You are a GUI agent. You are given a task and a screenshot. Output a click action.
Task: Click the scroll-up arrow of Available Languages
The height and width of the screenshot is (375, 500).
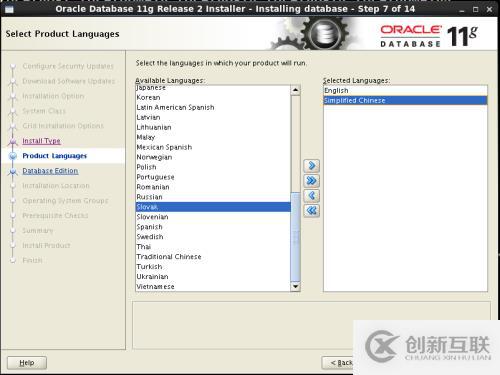pos(295,90)
